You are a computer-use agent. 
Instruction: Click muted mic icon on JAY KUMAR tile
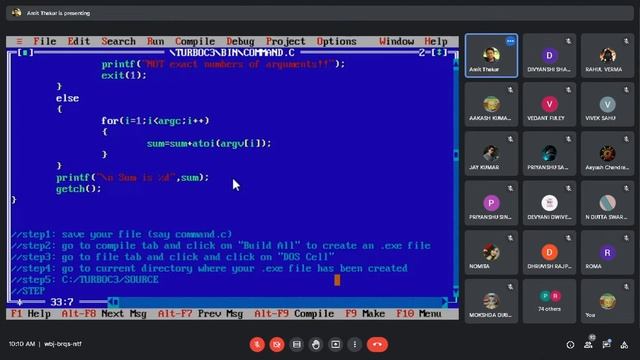tap(510, 139)
